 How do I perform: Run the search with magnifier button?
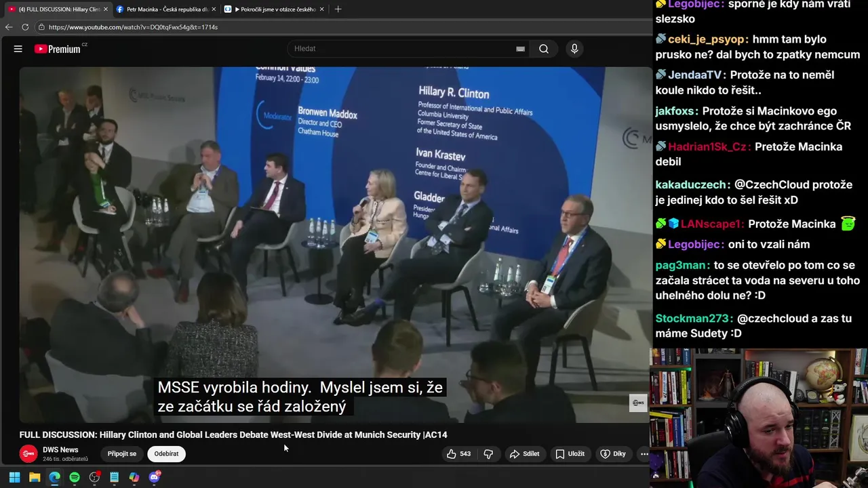(544, 49)
